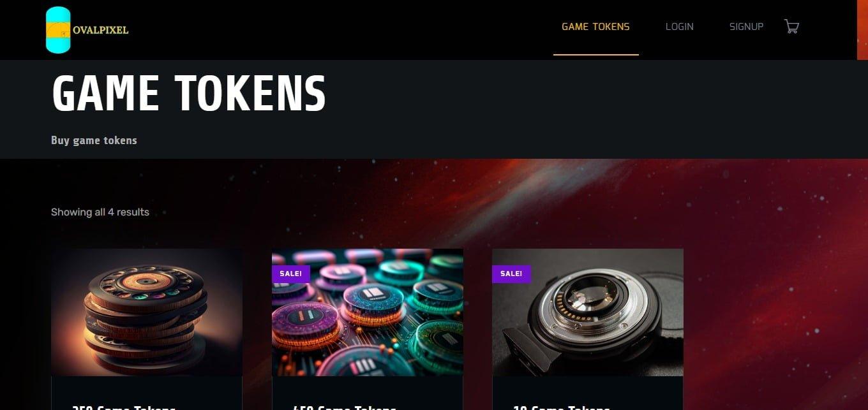Go to the SIGNUP page
The height and width of the screenshot is (410, 868).
point(746,27)
